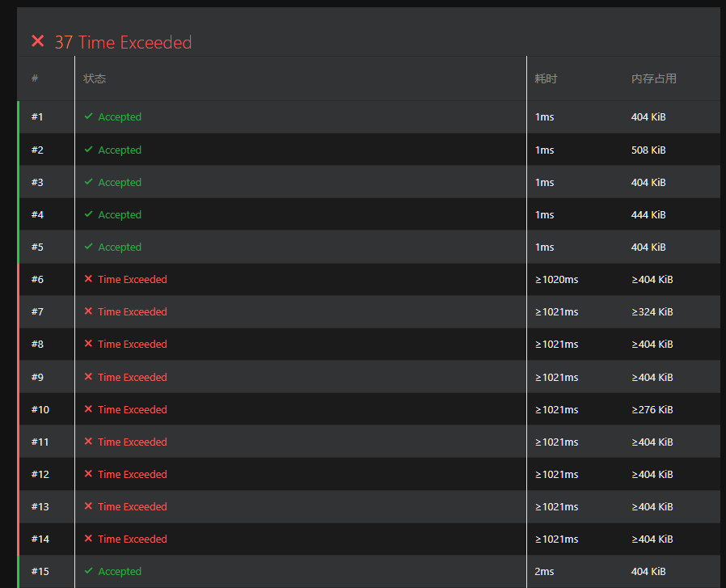
Task: Click the red X icon beside 37 Time Exceeded
Action: 37,41
